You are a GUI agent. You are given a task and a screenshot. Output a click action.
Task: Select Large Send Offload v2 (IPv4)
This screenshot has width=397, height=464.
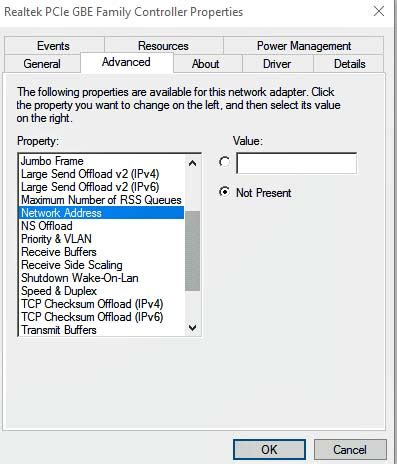point(101,174)
